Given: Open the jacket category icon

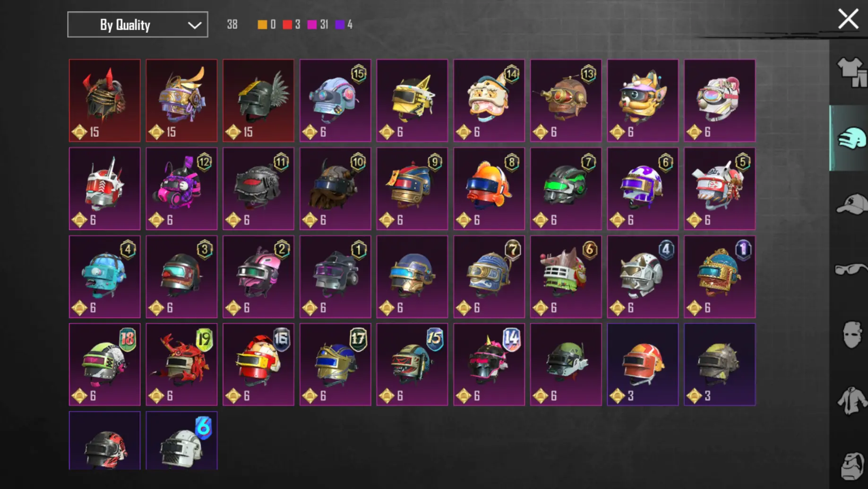Looking at the screenshot, I should (852, 400).
